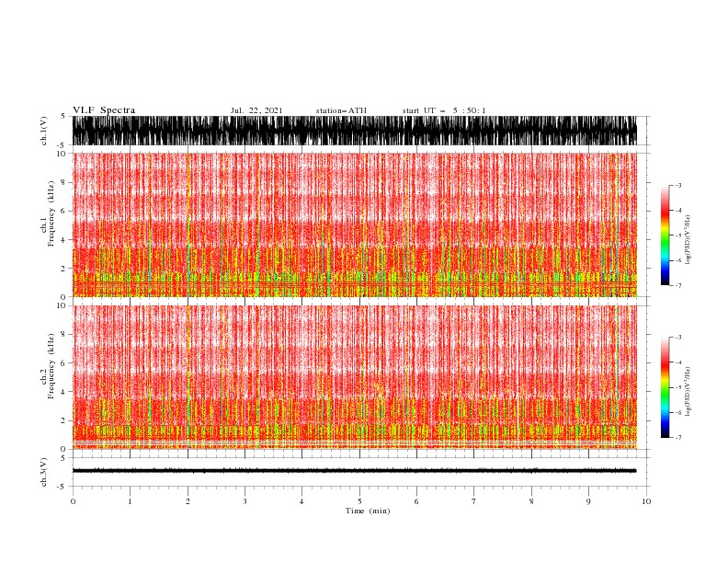Click the "ch.3(V)" waveform axis label
This screenshot has width=728, height=563.
(44, 472)
